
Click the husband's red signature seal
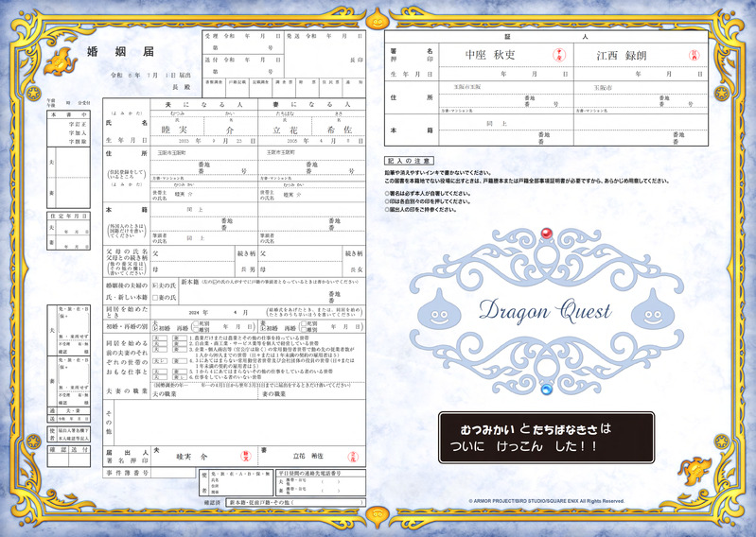coord(246,456)
